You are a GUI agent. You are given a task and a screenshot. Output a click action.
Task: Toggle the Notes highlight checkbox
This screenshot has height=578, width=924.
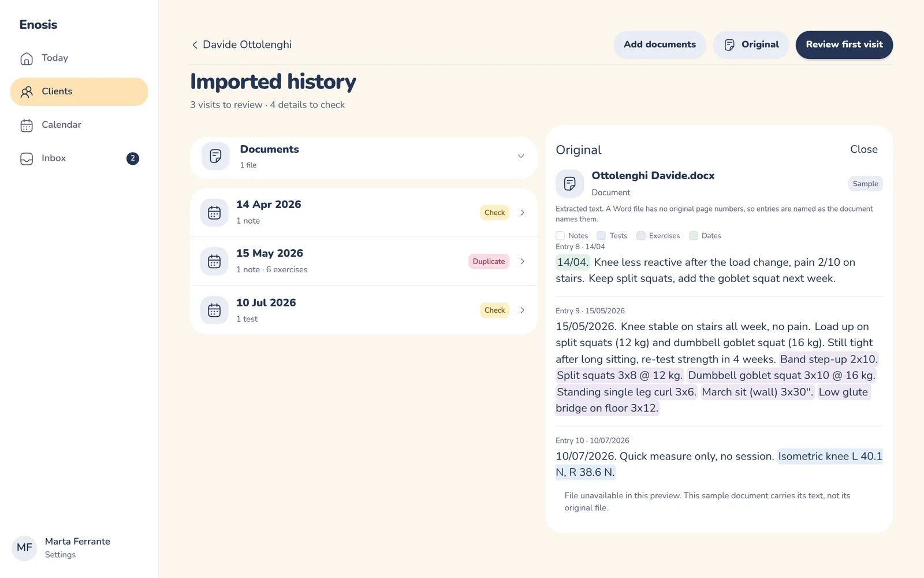(560, 236)
